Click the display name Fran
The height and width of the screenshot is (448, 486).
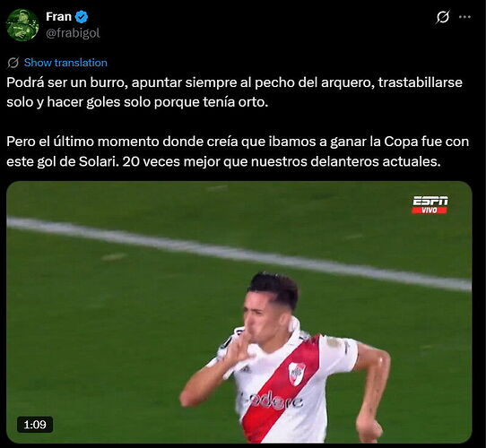point(58,17)
